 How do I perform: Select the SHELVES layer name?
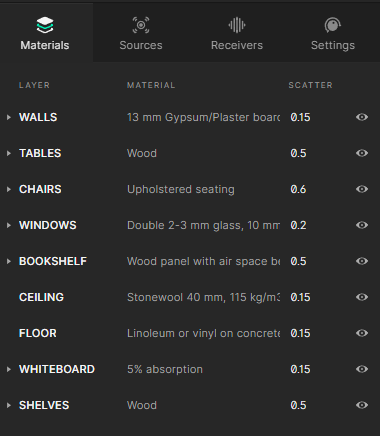point(44,405)
